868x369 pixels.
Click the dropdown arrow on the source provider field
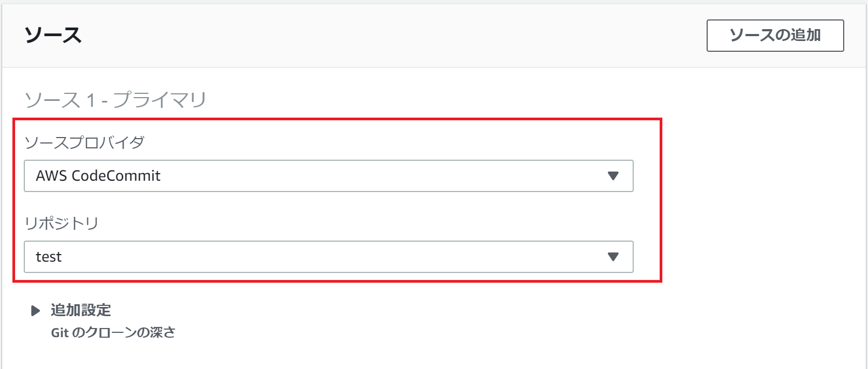613,175
